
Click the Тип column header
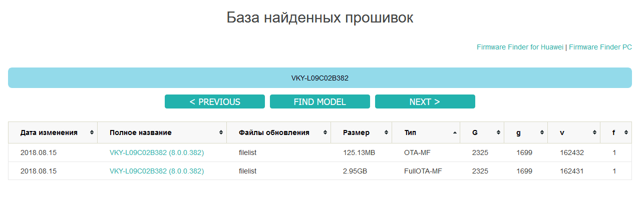426,132
